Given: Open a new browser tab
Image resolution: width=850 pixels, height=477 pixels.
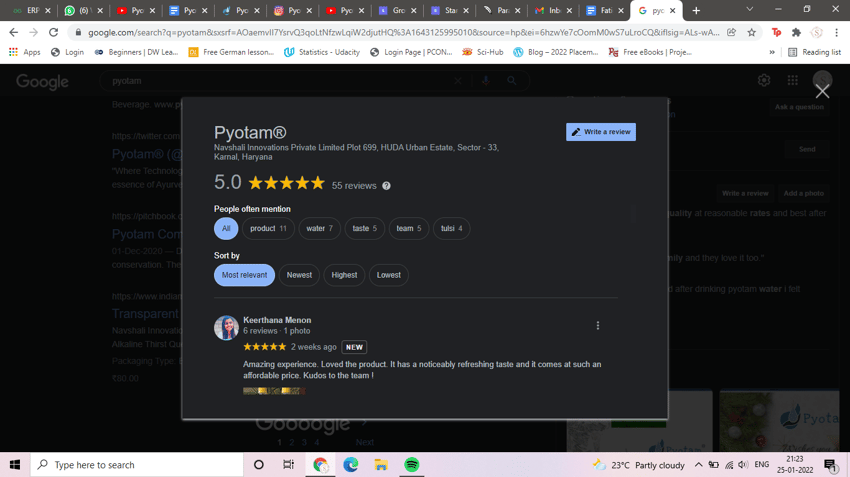Looking at the screenshot, I should click(696, 10).
